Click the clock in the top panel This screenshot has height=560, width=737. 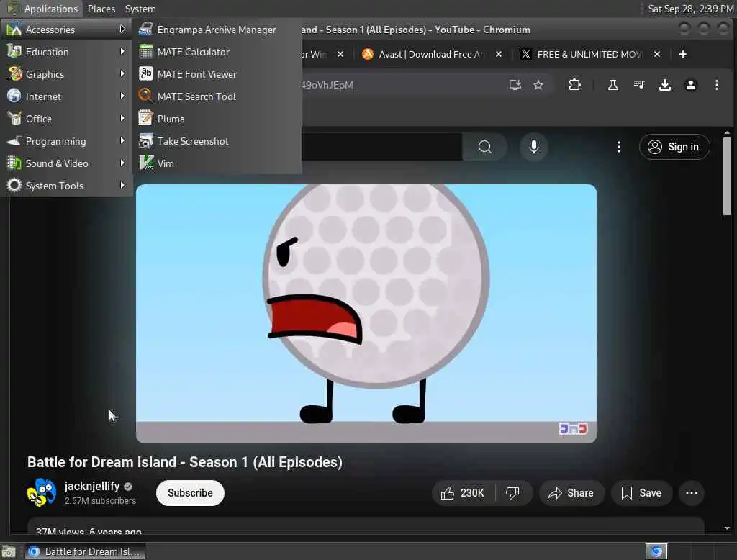click(x=690, y=9)
